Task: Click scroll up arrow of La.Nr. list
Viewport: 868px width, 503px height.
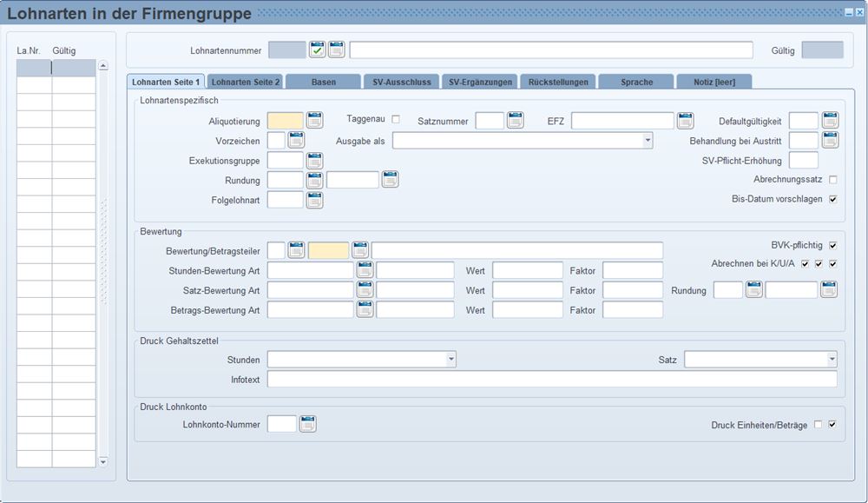Action: (103, 66)
